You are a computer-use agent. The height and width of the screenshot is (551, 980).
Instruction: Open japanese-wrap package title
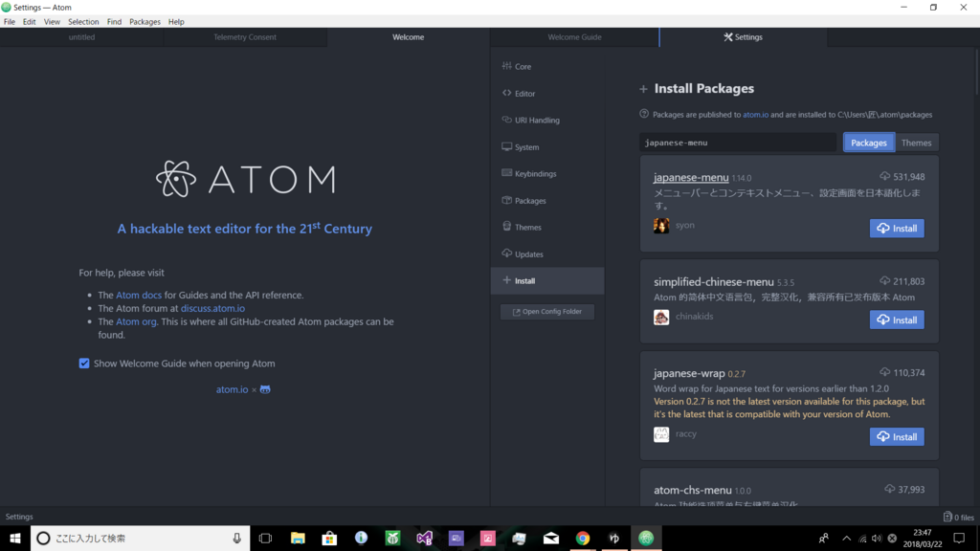[x=689, y=373]
